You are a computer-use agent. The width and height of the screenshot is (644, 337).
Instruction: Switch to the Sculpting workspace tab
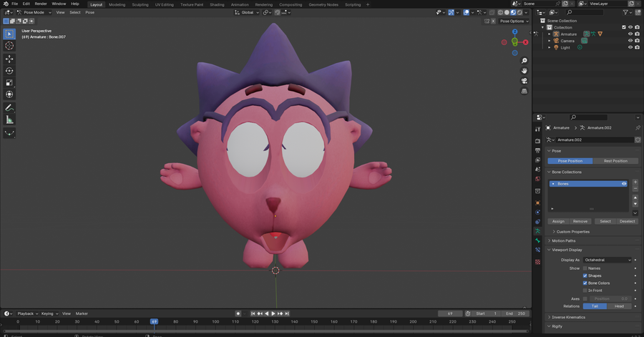click(140, 4)
